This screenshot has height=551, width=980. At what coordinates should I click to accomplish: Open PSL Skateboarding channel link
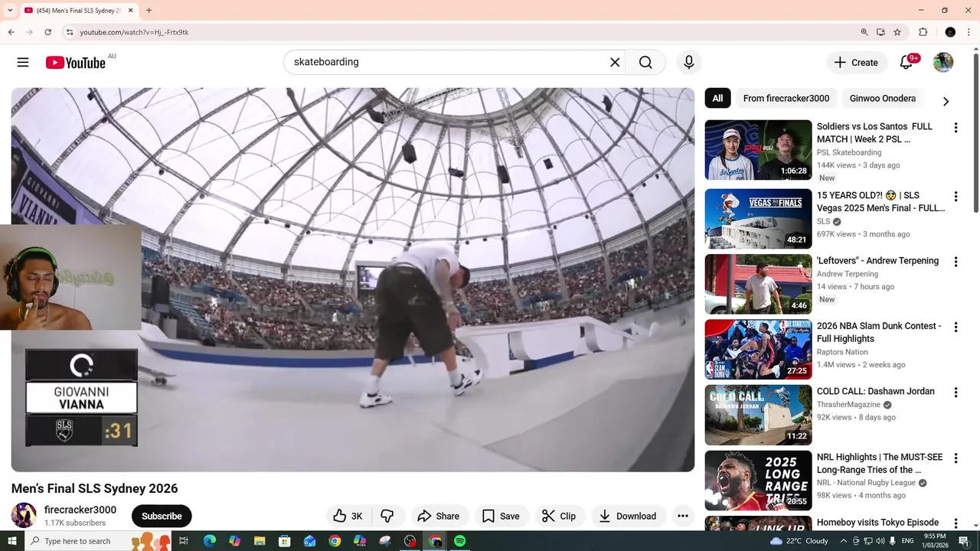849,152
